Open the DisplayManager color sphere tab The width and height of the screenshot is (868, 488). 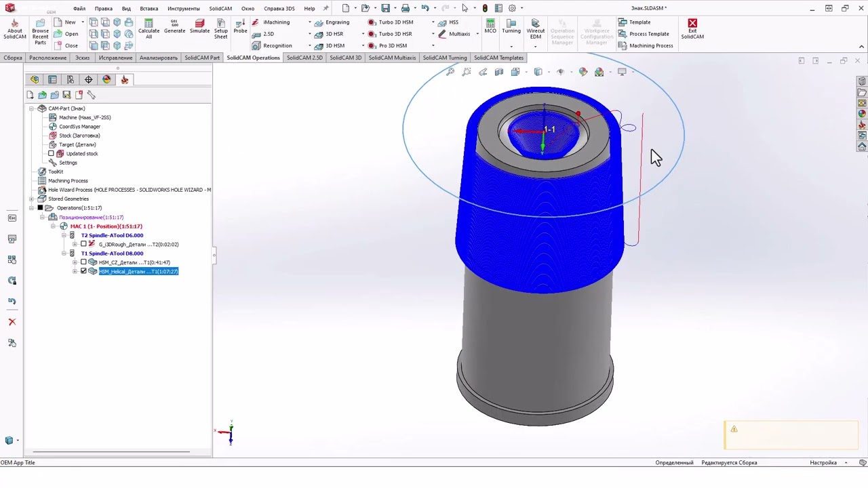click(x=106, y=79)
